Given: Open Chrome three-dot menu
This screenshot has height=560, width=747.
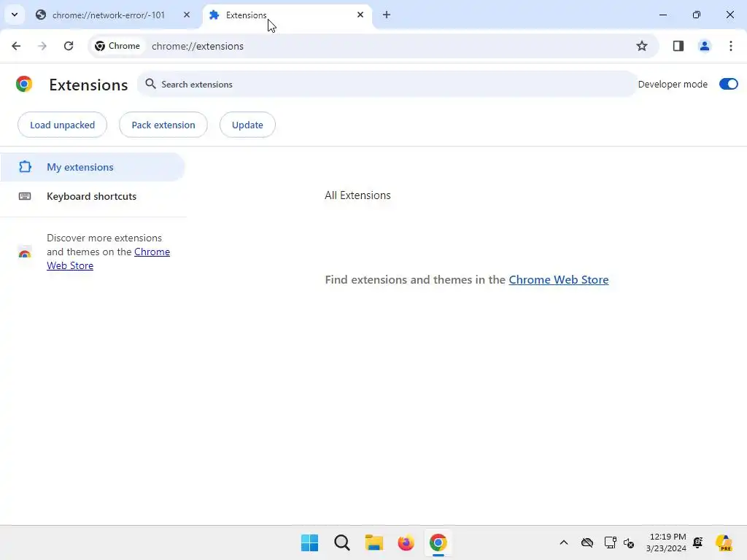Looking at the screenshot, I should pyautogui.click(x=731, y=46).
